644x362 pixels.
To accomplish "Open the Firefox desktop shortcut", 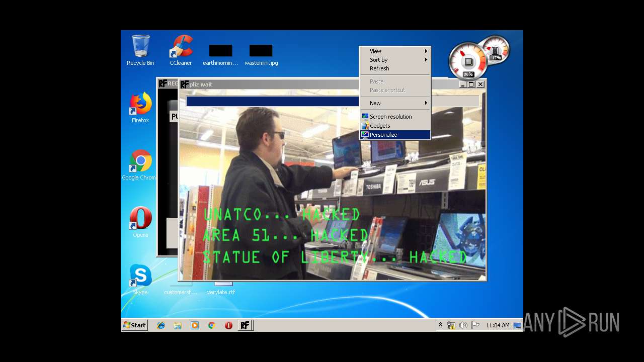I will tap(140, 107).
